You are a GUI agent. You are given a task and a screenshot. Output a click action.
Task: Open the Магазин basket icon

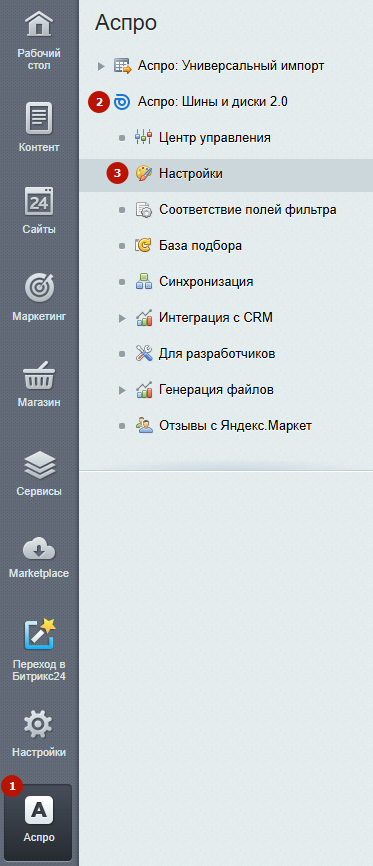(x=39, y=376)
